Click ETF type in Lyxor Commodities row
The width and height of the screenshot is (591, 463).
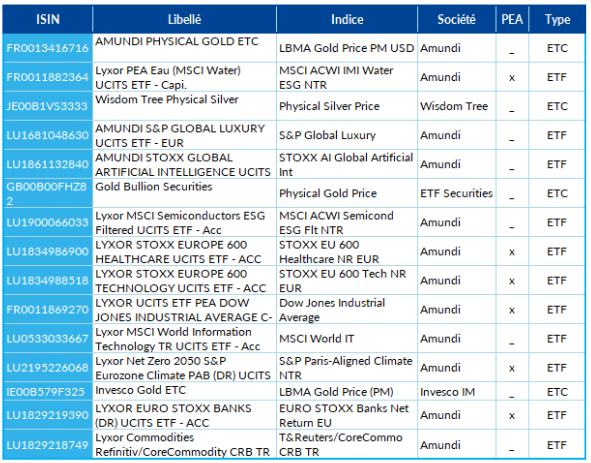pos(557,445)
